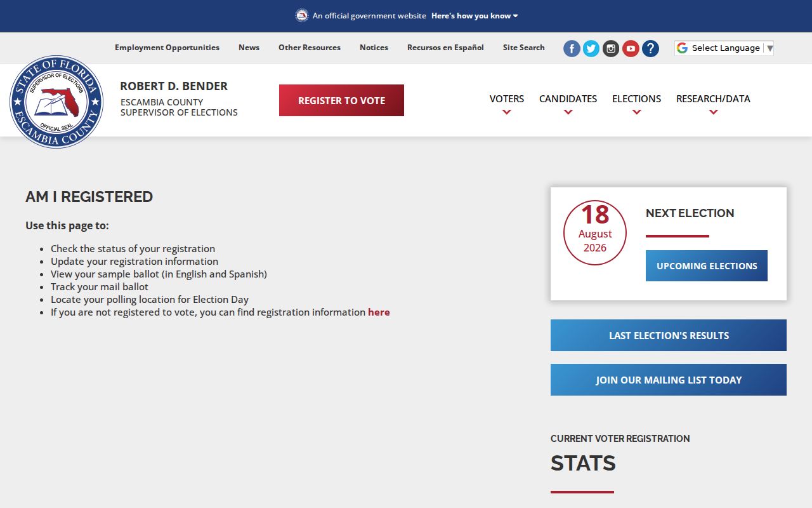Open the VOTERS menu
Image resolution: width=812 pixels, height=508 pixels.
506,99
